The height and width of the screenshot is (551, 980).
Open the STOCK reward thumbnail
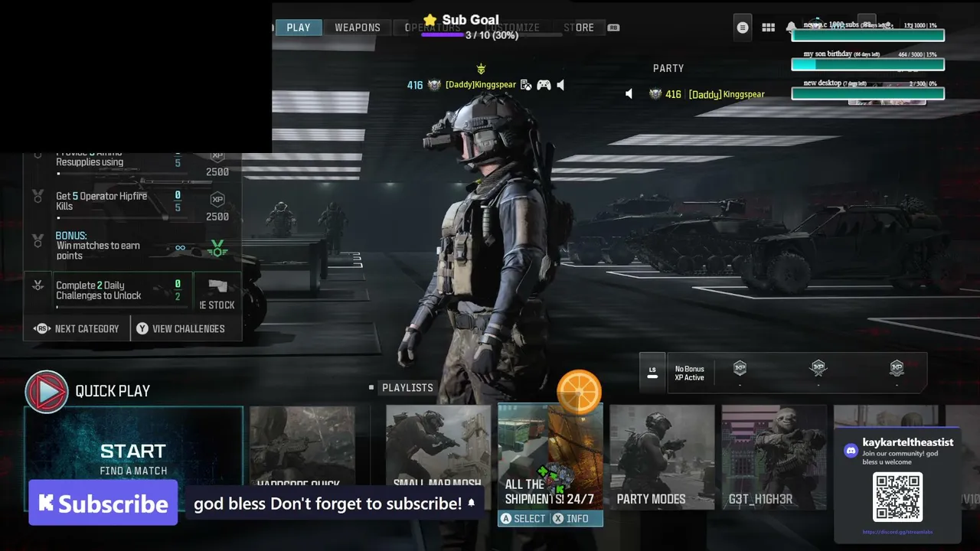pyautogui.click(x=217, y=292)
